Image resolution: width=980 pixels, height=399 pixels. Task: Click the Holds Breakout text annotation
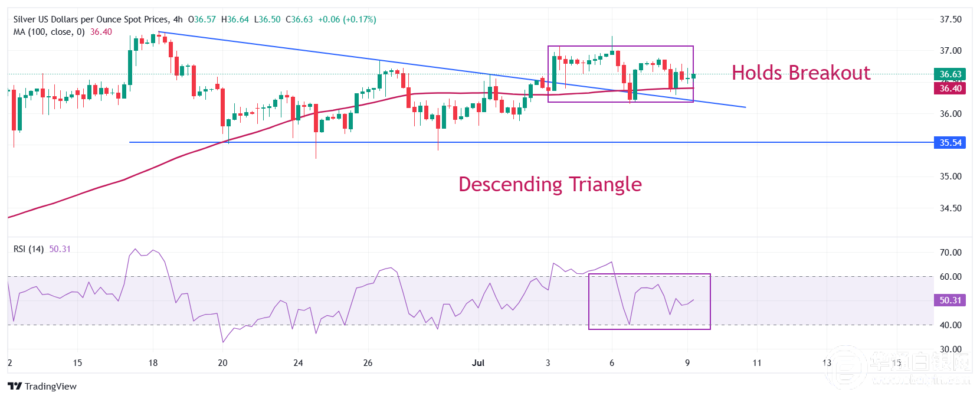point(801,73)
